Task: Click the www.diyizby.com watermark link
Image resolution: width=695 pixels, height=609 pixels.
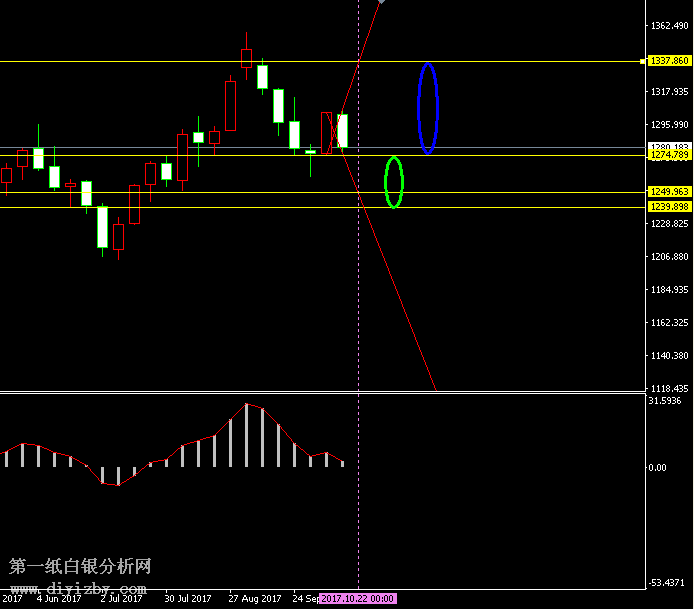Action: tap(80, 588)
